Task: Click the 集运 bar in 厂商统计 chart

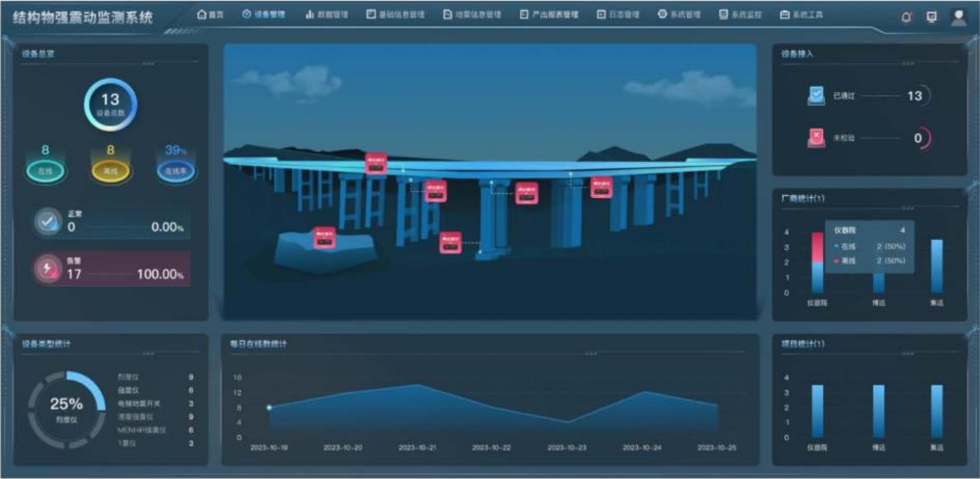Action: click(x=937, y=267)
